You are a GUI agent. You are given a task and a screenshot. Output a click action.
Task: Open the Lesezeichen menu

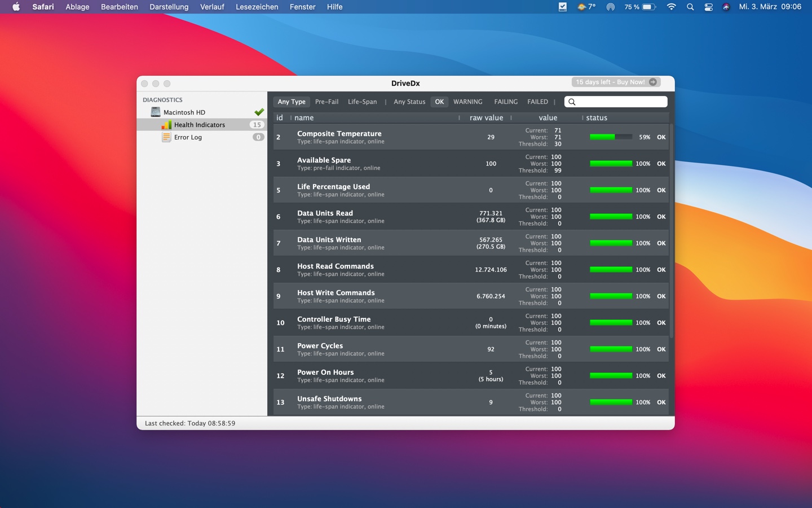click(257, 7)
